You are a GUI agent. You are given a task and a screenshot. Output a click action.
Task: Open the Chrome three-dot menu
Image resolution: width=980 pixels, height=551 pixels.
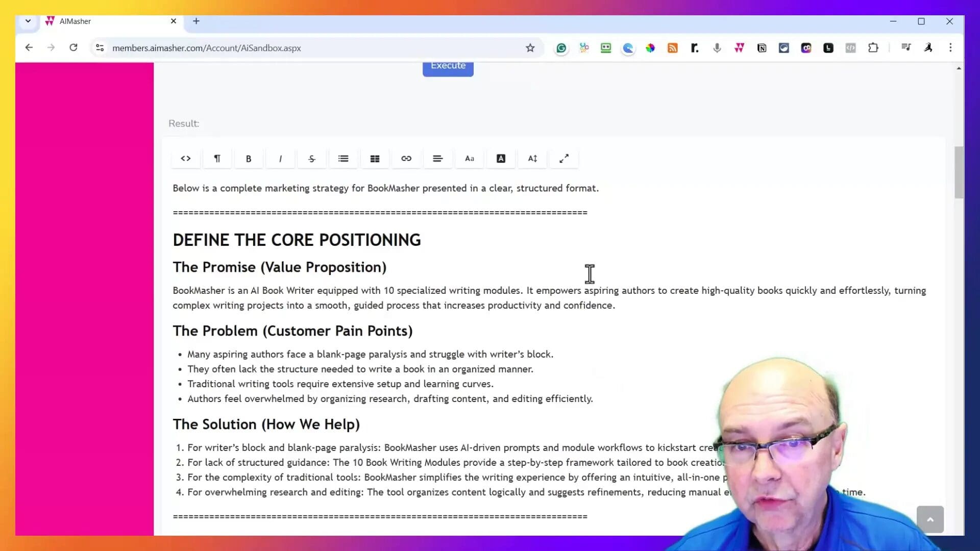(950, 47)
